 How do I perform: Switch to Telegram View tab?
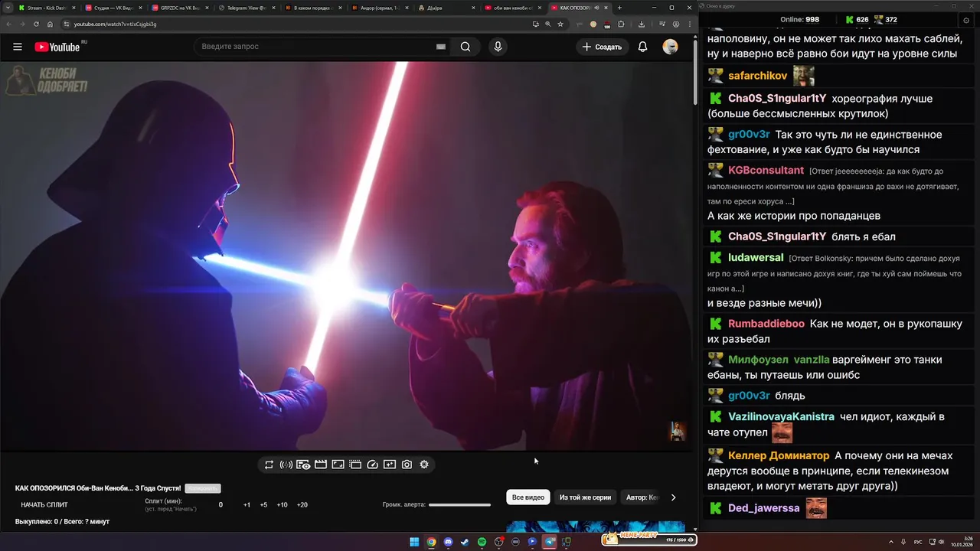[x=247, y=8]
